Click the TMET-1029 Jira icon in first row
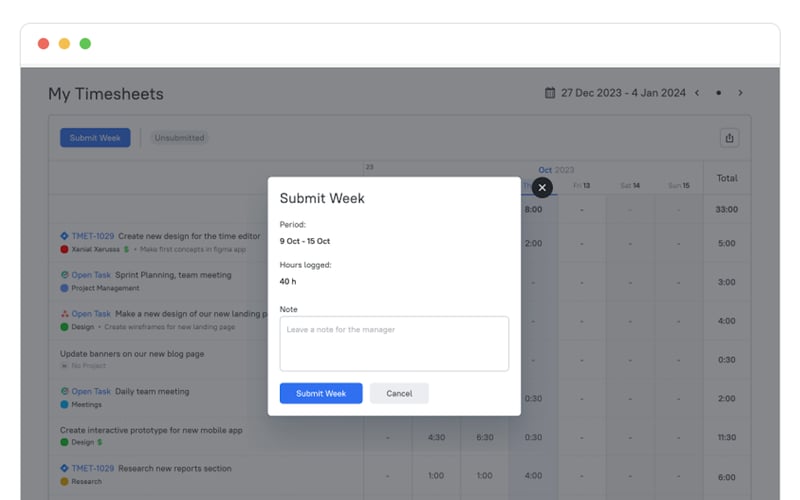The width and height of the screenshot is (800, 500). pos(64,236)
